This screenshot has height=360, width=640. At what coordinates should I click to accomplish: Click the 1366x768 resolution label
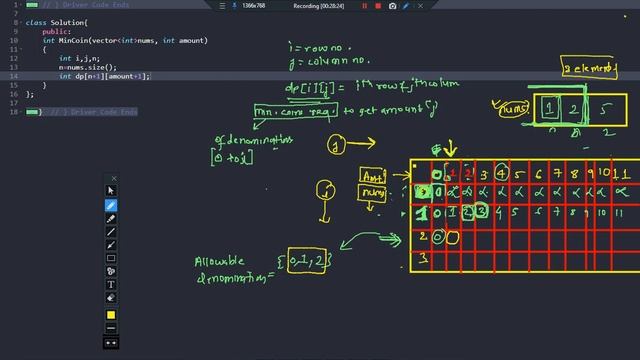(x=253, y=6)
